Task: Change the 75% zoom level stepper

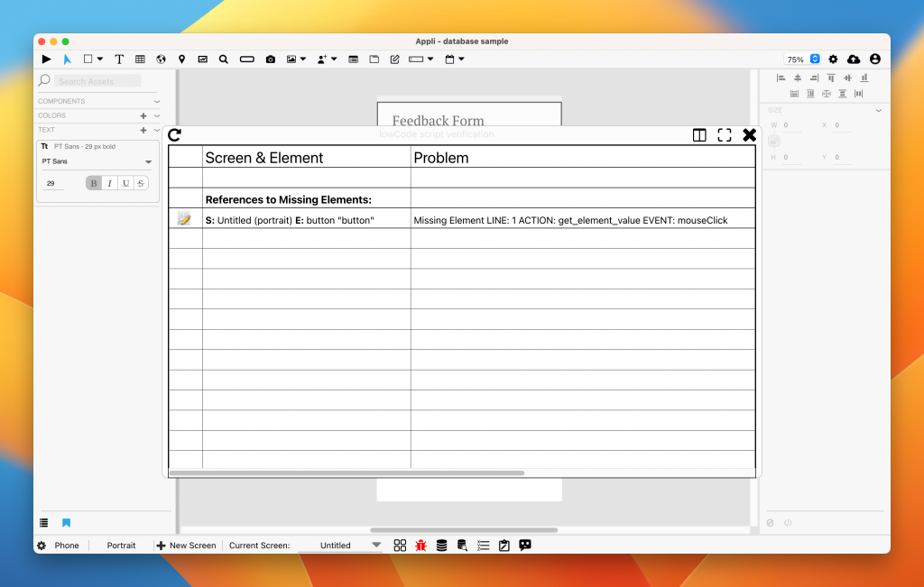Action: (x=815, y=59)
